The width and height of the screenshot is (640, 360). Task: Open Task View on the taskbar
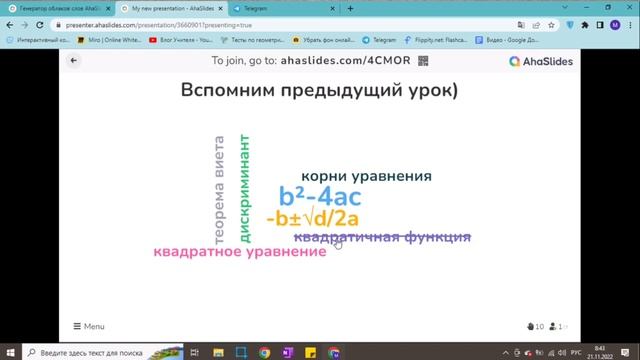coord(195,352)
